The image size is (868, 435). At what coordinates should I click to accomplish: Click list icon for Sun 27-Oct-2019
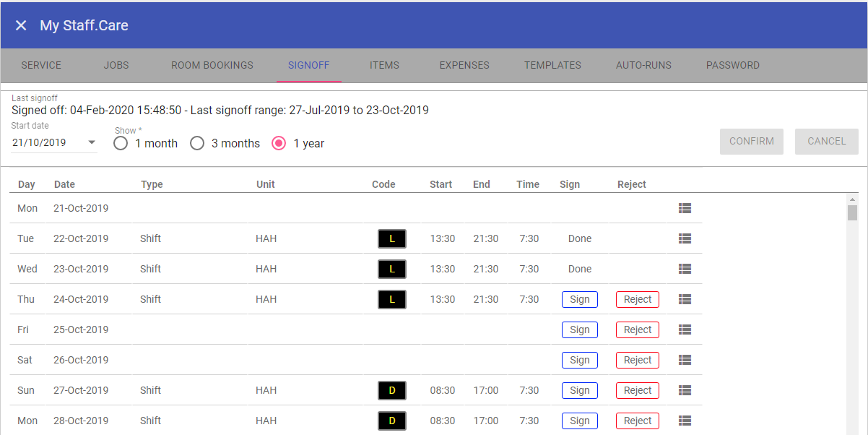pos(685,390)
